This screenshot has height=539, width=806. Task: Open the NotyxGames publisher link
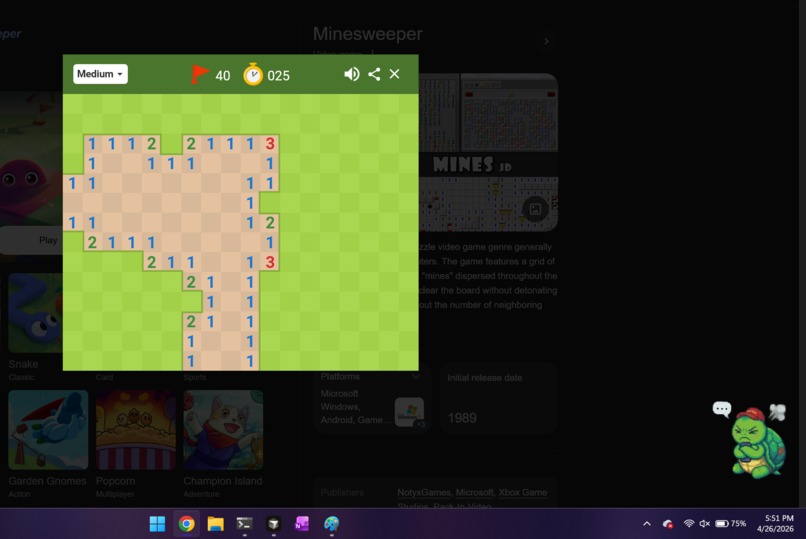coord(424,492)
